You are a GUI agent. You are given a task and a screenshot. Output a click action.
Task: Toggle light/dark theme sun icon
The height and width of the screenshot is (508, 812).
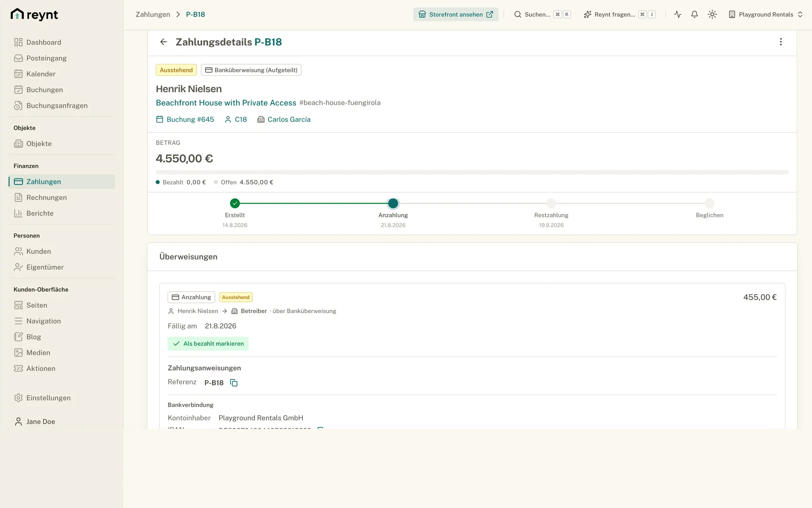point(712,14)
